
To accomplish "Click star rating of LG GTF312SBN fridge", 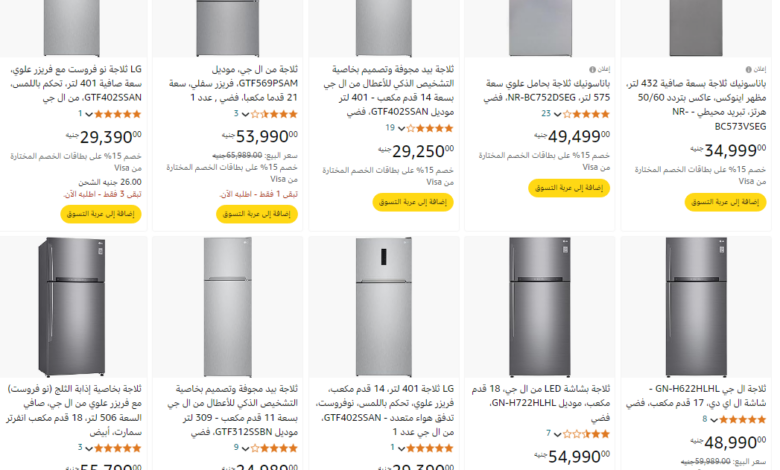I will pos(271,447).
